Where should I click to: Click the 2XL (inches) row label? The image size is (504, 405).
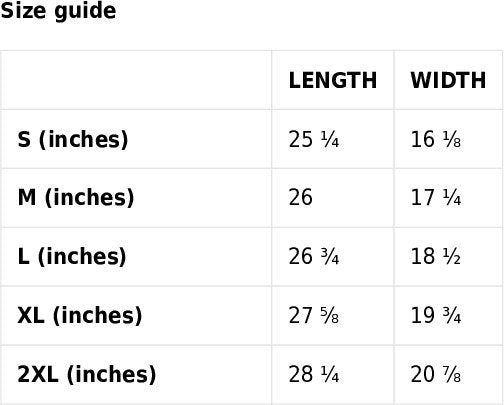click(87, 374)
